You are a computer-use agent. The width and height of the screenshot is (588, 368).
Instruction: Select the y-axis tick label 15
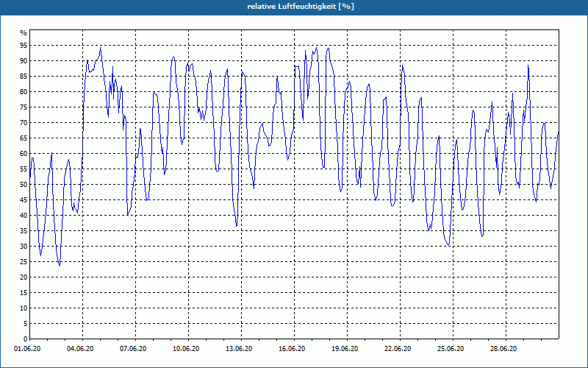click(x=24, y=292)
